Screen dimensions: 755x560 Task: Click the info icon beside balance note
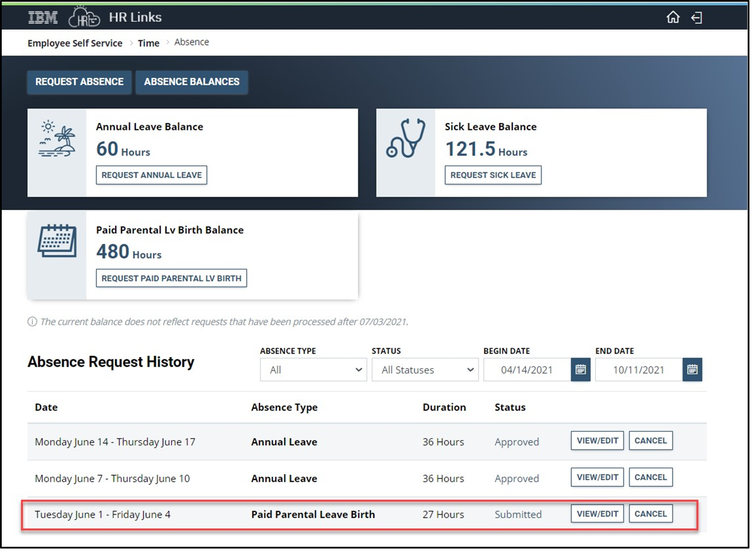click(32, 322)
